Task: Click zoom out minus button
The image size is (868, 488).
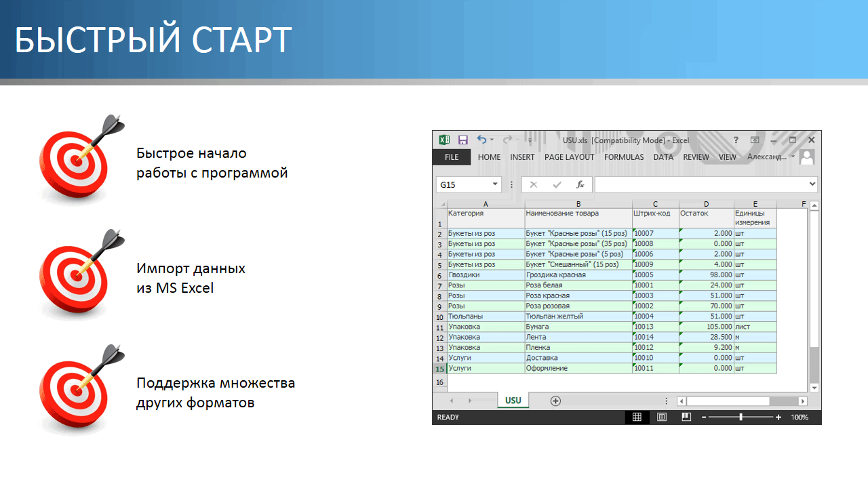Action: (x=704, y=418)
